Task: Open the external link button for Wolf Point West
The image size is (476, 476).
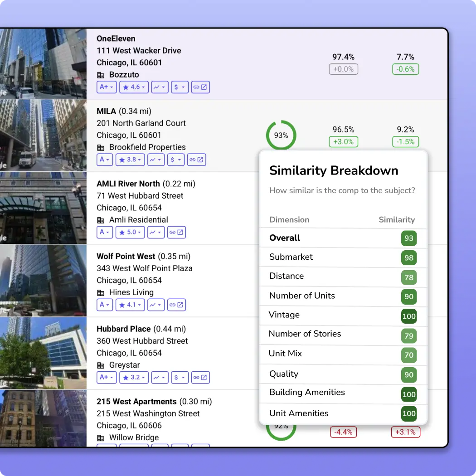Action: [x=177, y=305]
